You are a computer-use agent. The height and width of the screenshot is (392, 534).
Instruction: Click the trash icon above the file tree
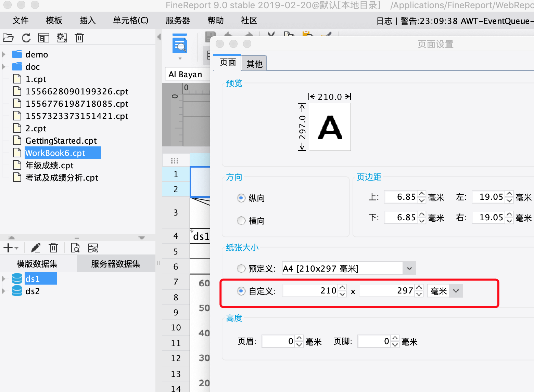point(79,38)
